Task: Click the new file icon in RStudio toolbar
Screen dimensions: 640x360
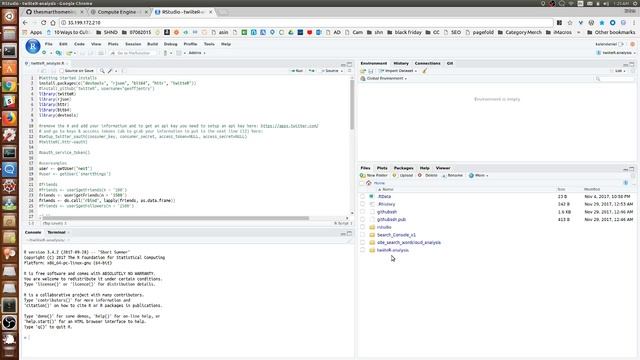Action: 44,53
